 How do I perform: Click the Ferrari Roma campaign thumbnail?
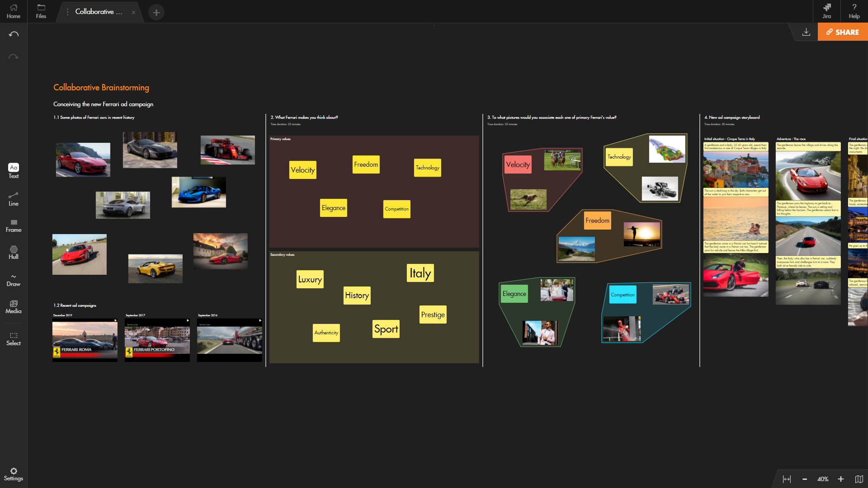pyautogui.click(x=85, y=340)
